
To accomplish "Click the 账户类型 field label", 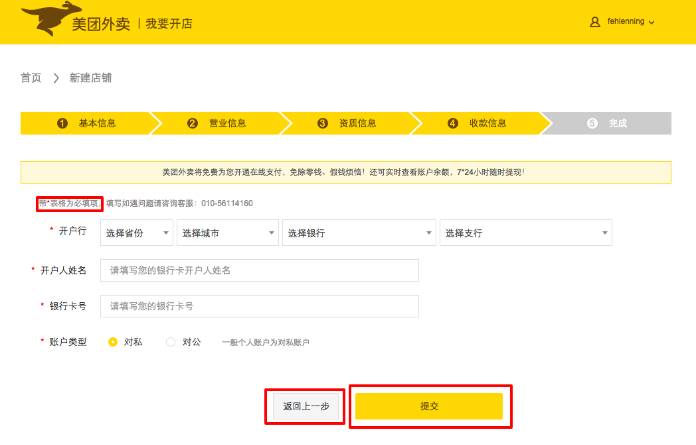I will pyautogui.click(x=68, y=342).
